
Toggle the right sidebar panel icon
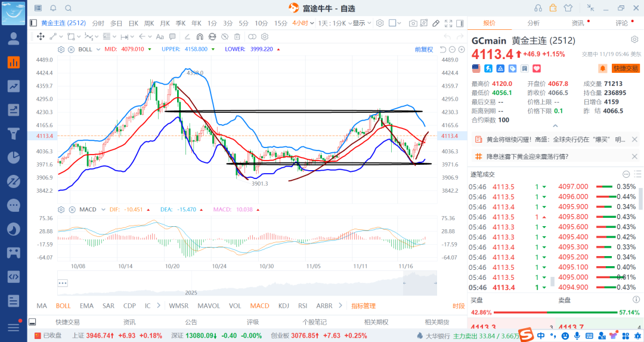[x=460, y=23]
